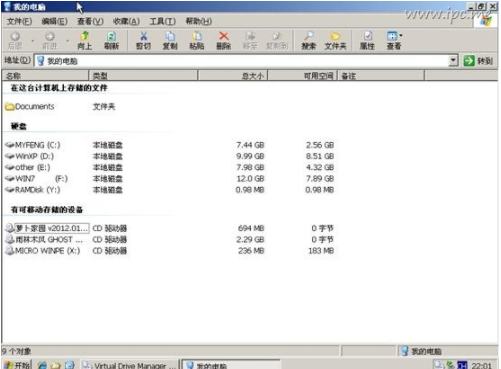This screenshot has height=369, width=501.
Task: Open the File menu
Action: point(19,21)
